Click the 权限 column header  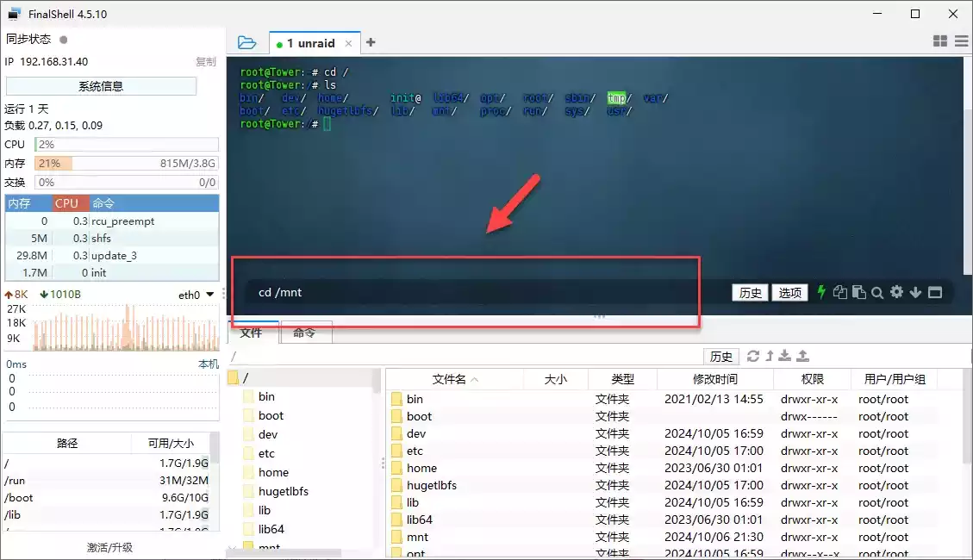pos(813,379)
